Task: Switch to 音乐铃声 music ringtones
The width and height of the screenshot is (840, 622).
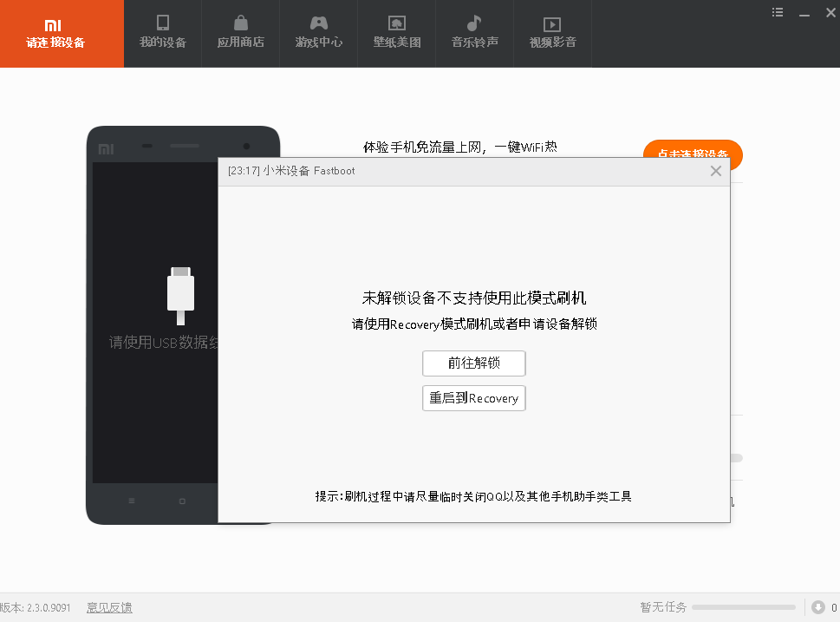Action: [x=474, y=33]
